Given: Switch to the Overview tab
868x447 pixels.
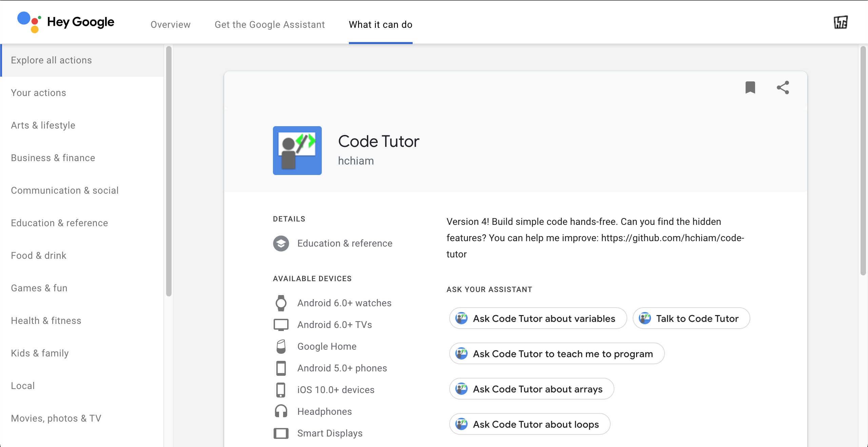Looking at the screenshot, I should [171, 25].
